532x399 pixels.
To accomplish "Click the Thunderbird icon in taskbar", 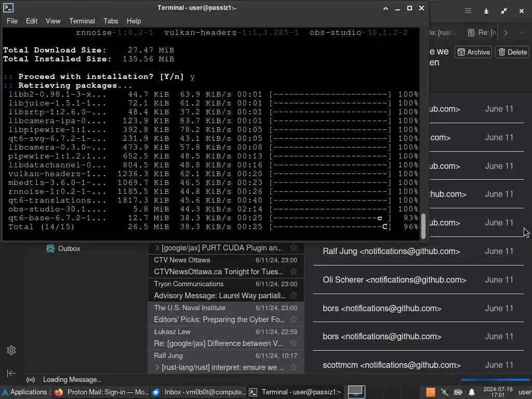I will tap(156, 392).
